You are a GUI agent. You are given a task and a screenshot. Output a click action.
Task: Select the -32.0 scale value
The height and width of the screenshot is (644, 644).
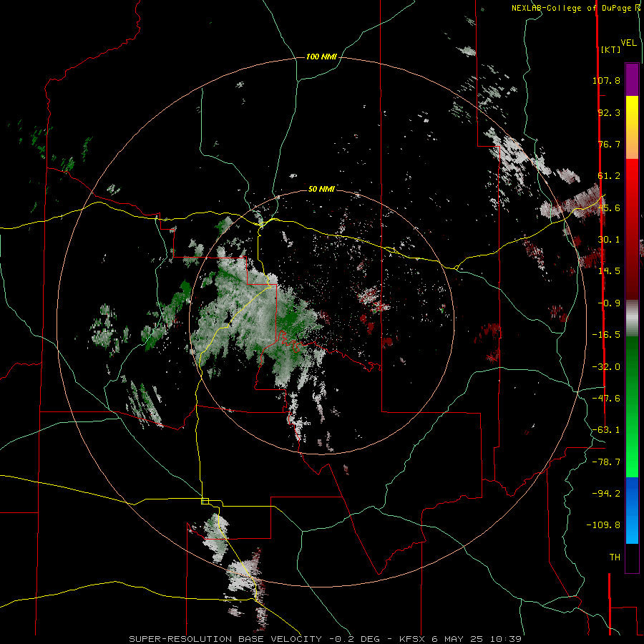click(606, 367)
